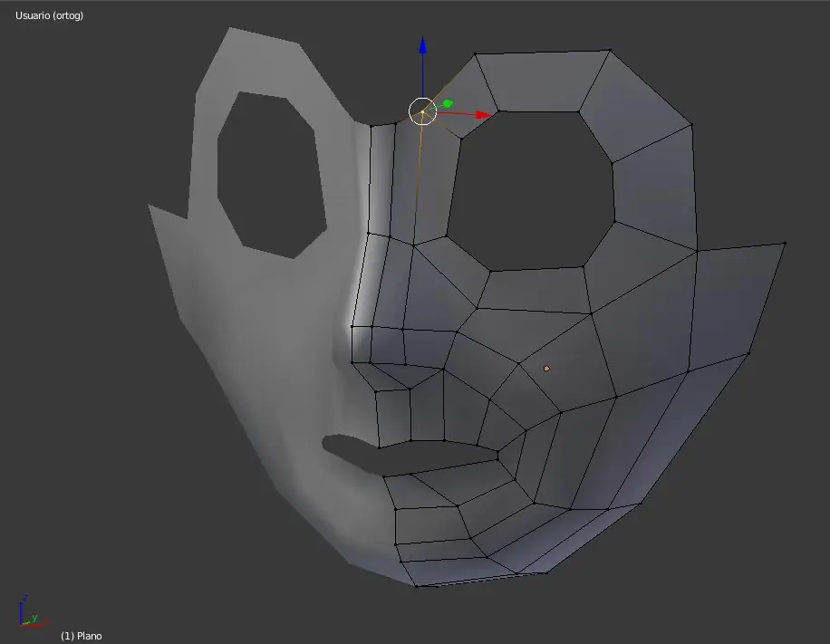Click the orange object origin dot on cheek
The height and width of the screenshot is (644, 830).
click(x=546, y=369)
